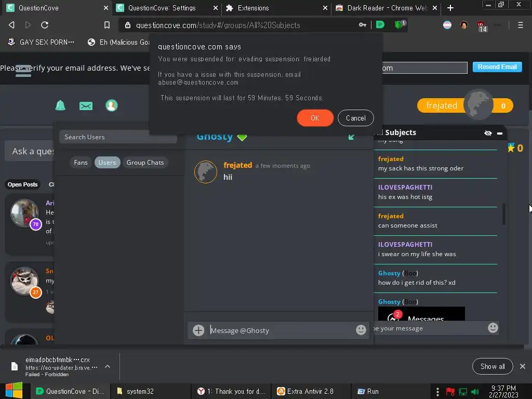Click the green reader extension icon
The image size is (532, 399).
point(380,24)
